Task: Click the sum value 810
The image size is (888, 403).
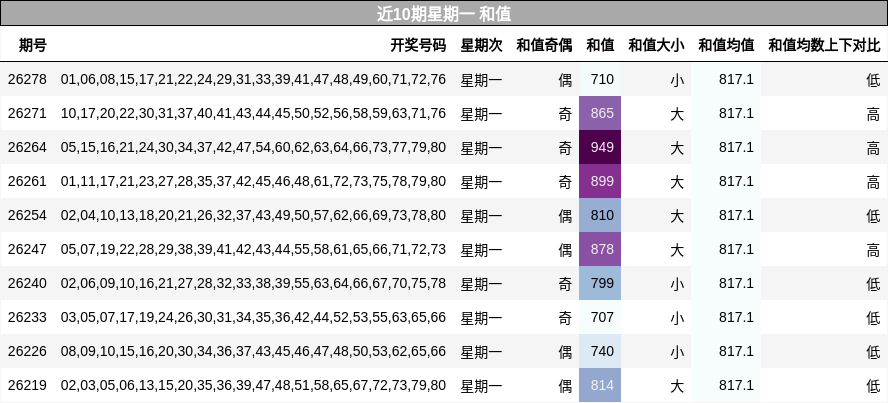Action: pyautogui.click(x=602, y=215)
